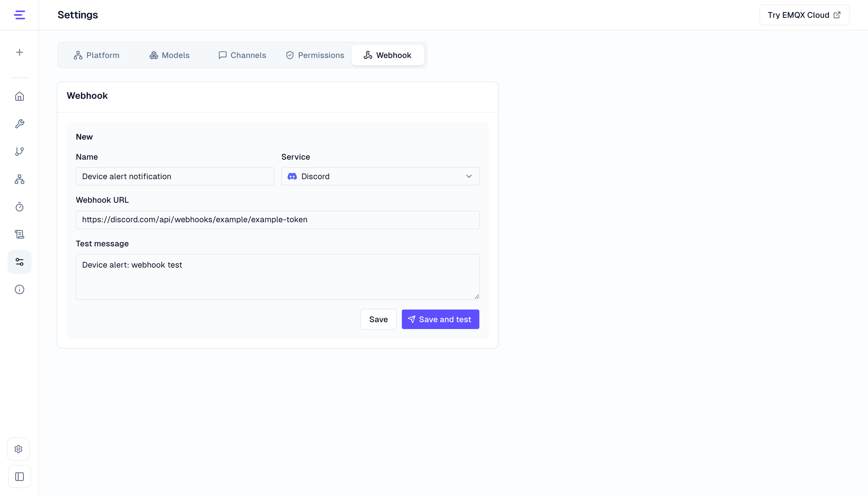Click the chevron arrow in the Service dropdown
868x495 pixels.
pos(469,177)
